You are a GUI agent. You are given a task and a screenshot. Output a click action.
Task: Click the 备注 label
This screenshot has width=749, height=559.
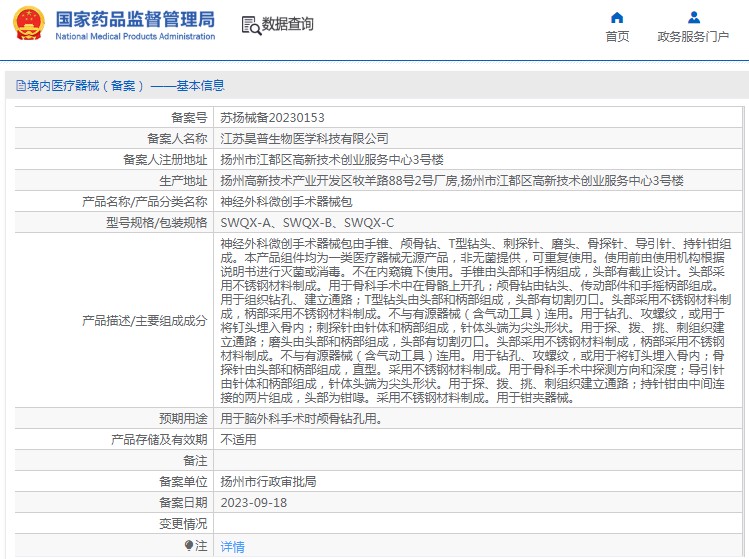pyautogui.click(x=195, y=461)
